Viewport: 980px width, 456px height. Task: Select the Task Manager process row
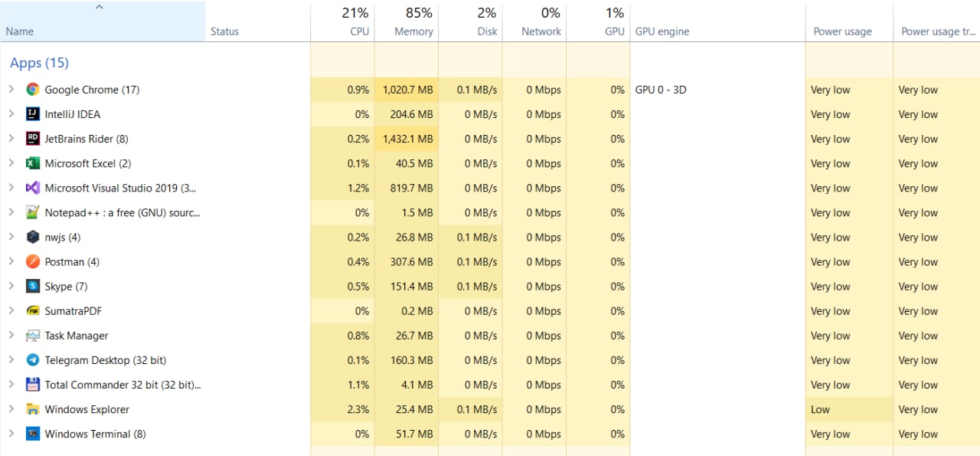[x=490, y=336]
